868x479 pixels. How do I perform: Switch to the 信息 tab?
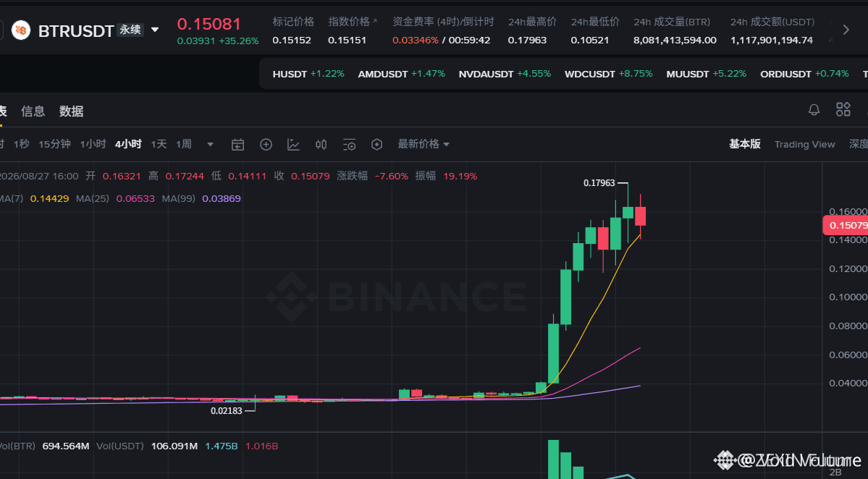point(33,111)
